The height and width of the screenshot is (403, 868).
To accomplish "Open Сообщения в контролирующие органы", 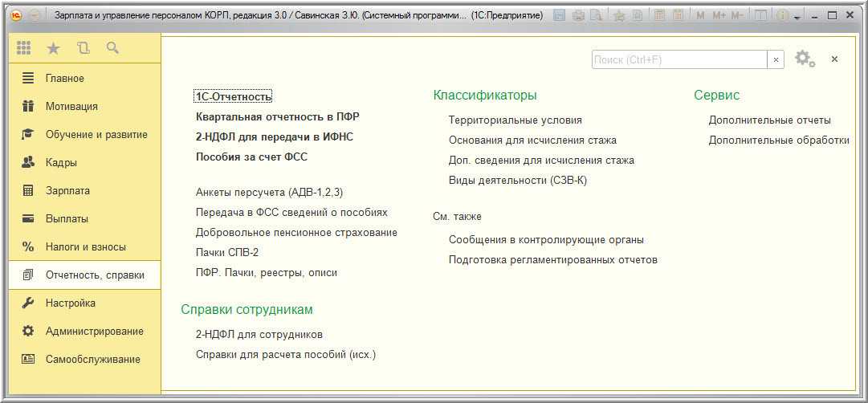I will (546, 240).
